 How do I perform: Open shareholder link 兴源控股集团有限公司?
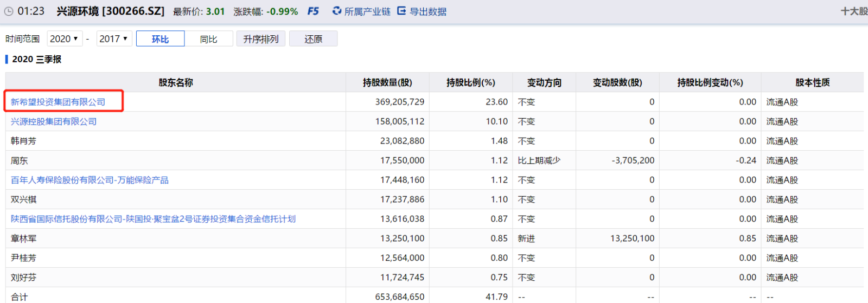54,121
